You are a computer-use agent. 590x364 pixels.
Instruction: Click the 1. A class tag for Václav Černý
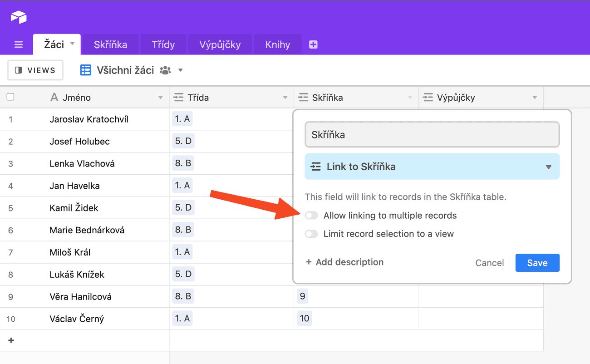(x=183, y=319)
